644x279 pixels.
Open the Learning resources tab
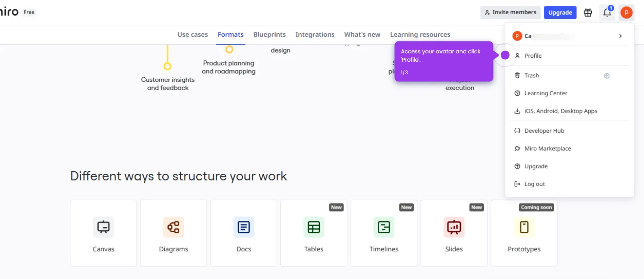tap(420, 34)
